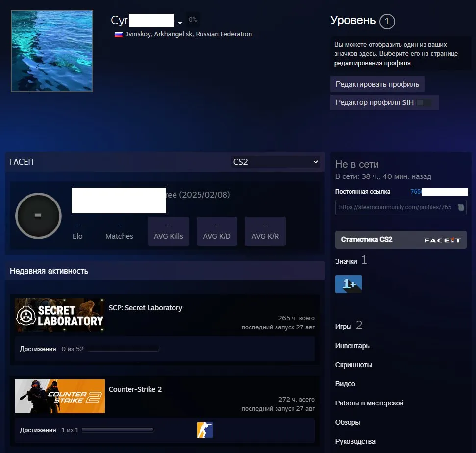Click the Russian flag icon
Viewport: 476px width, 453px height.
coord(119,34)
